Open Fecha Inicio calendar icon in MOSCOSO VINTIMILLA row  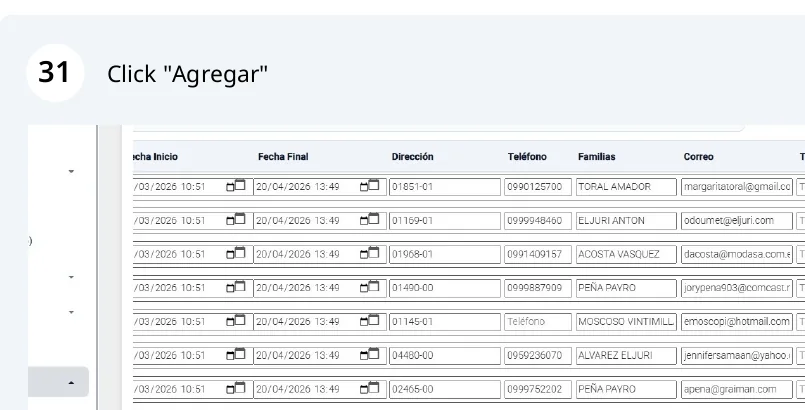pyautogui.click(x=236, y=321)
